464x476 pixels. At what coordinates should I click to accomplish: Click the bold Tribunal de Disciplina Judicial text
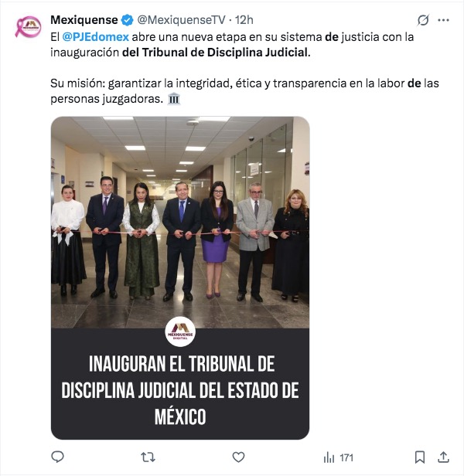pos(225,53)
